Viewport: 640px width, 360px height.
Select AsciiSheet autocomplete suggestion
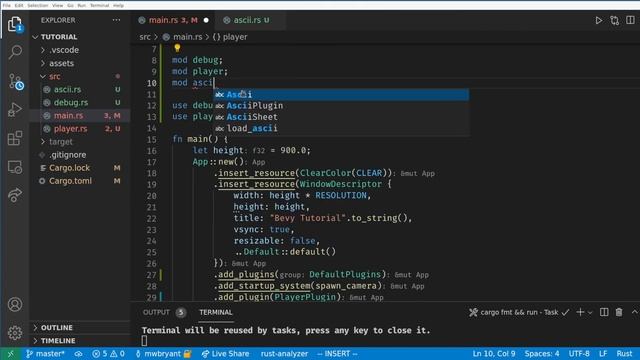coord(342,117)
